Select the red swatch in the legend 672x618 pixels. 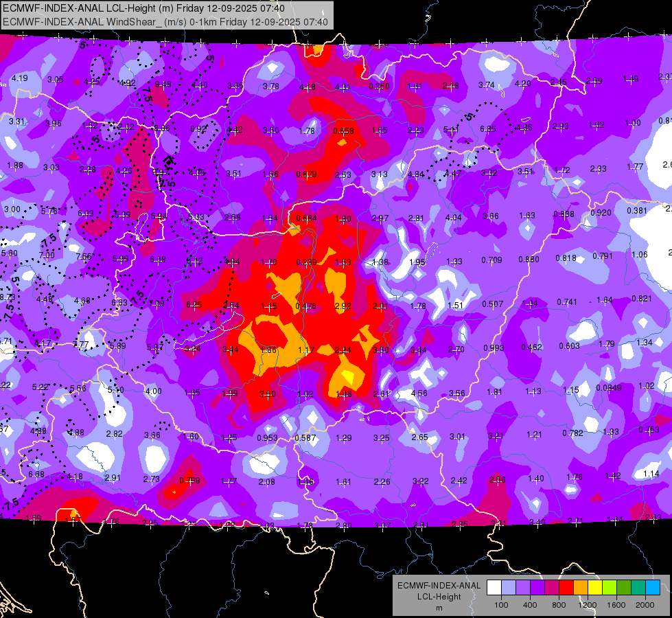coord(566,588)
